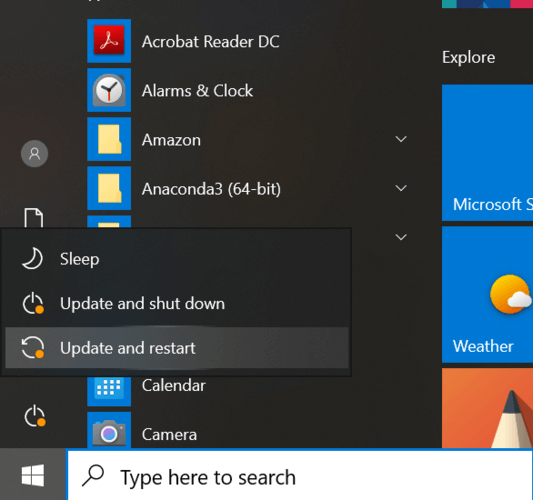The height and width of the screenshot is (500, 533).
Task: Click the Anaconda3 (64-bit) label
Action: (211, 189)
